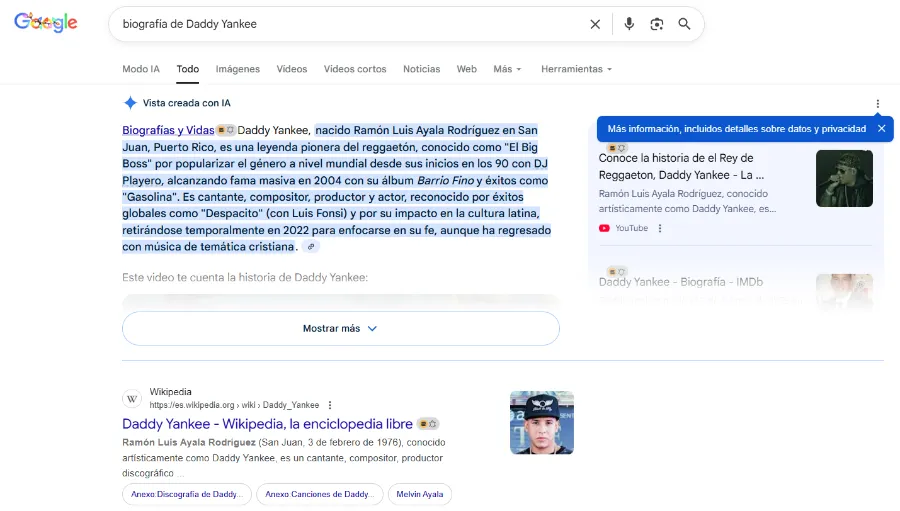Click the Wikipedia site name text
This screenshot has width=900, height=511.
(170, 392)
